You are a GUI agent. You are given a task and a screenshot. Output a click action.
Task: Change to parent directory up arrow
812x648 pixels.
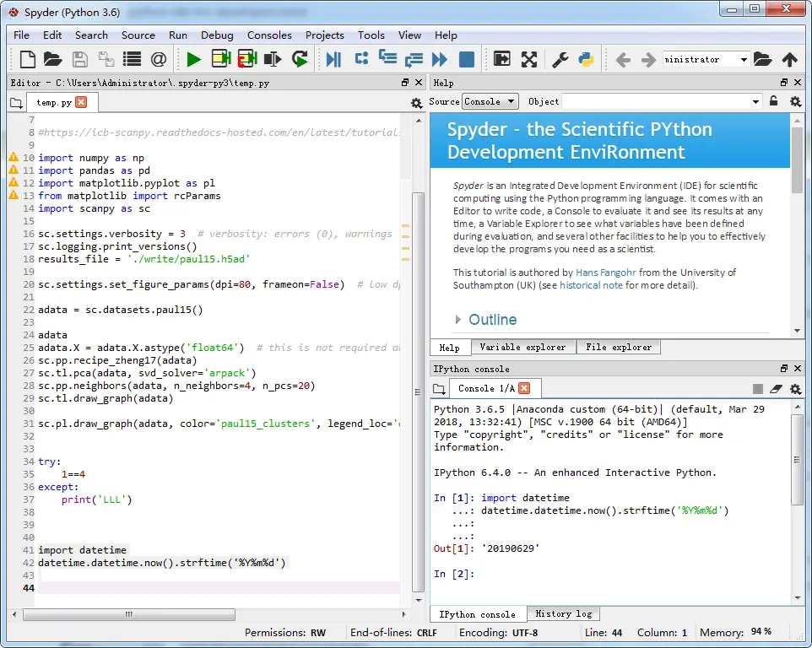pos(790,60)
